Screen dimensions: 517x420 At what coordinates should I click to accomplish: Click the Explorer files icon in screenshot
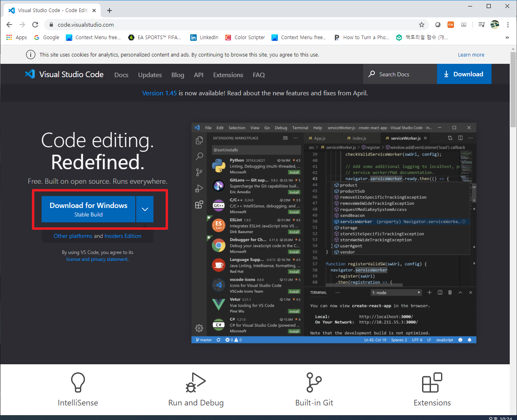(x=199, y=140)
